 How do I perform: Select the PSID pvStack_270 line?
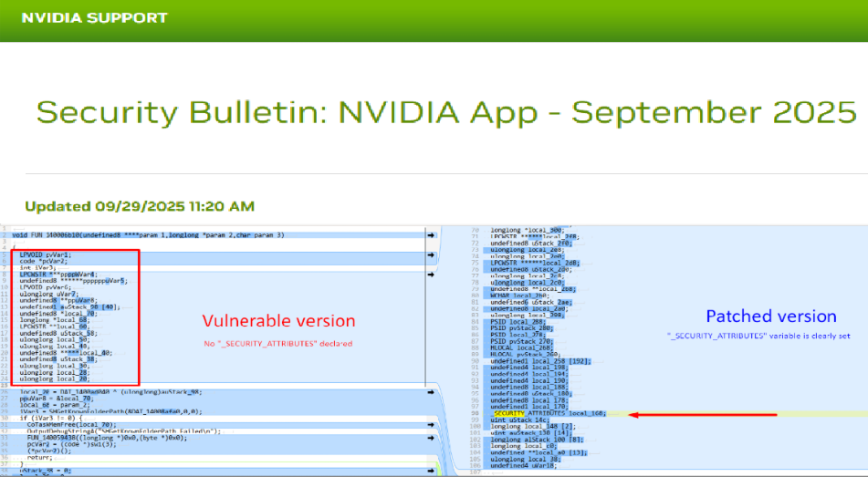[x=521, y=341]
